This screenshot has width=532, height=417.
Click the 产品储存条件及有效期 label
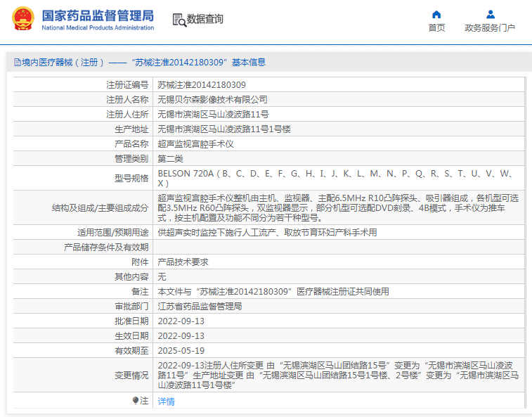click(x=106, y=248)
